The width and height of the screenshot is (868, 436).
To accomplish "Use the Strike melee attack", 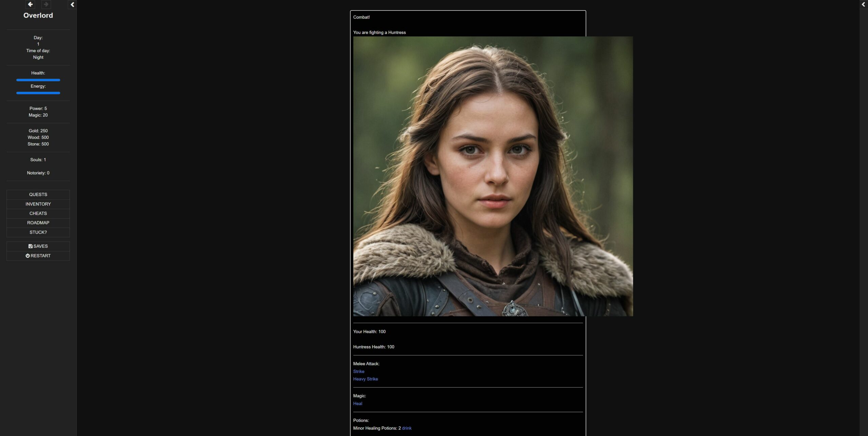I will pyautogui.click(x=359, y=372).
